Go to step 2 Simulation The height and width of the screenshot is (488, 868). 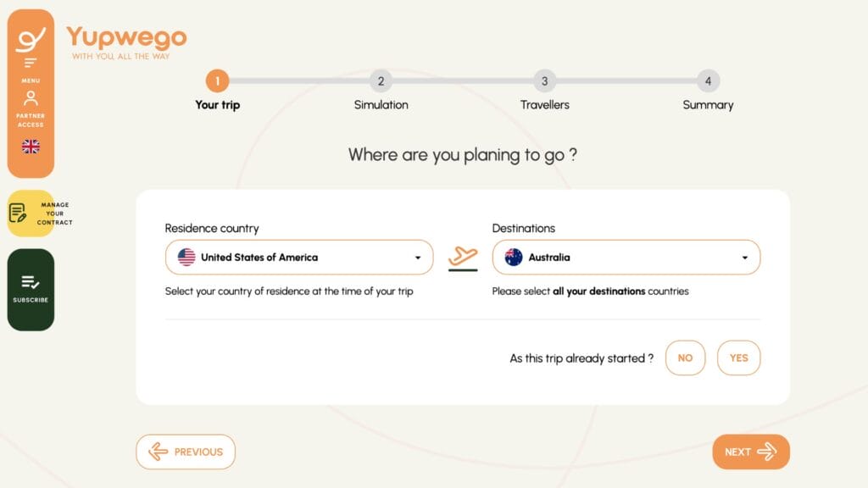click(x=381, y=81)
